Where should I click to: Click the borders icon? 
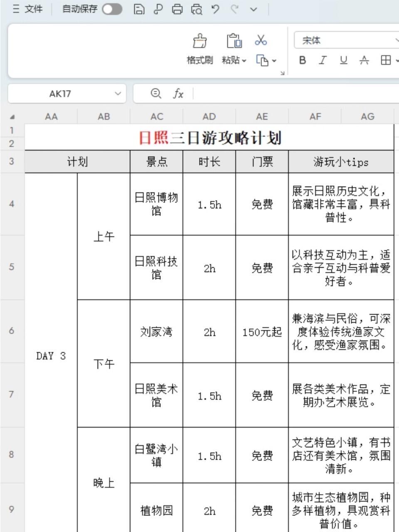[386, 60]
